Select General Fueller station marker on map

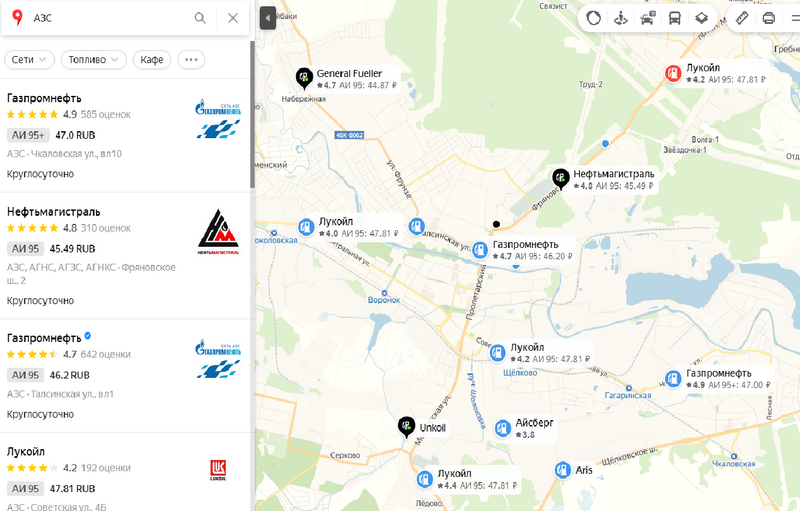point(304,79)
